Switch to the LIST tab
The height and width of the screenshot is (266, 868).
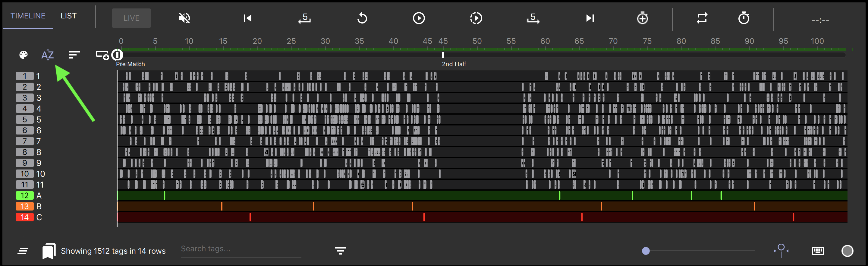click(x=68, y=16)
